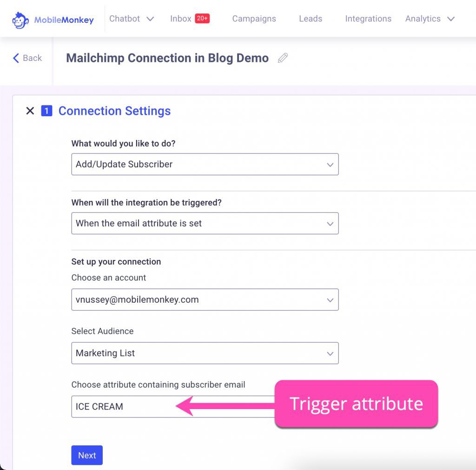Click the Inbox 20+ notification badge
The image size is (476, 470).
202,19
